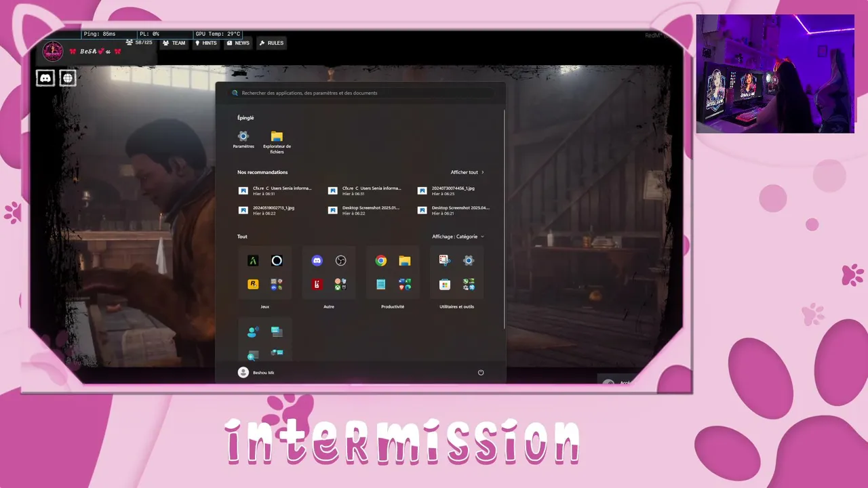Click the Tout heading
The width and height of the screenshot is (868, 488).
pyautogui.click(x=242, y=237)
